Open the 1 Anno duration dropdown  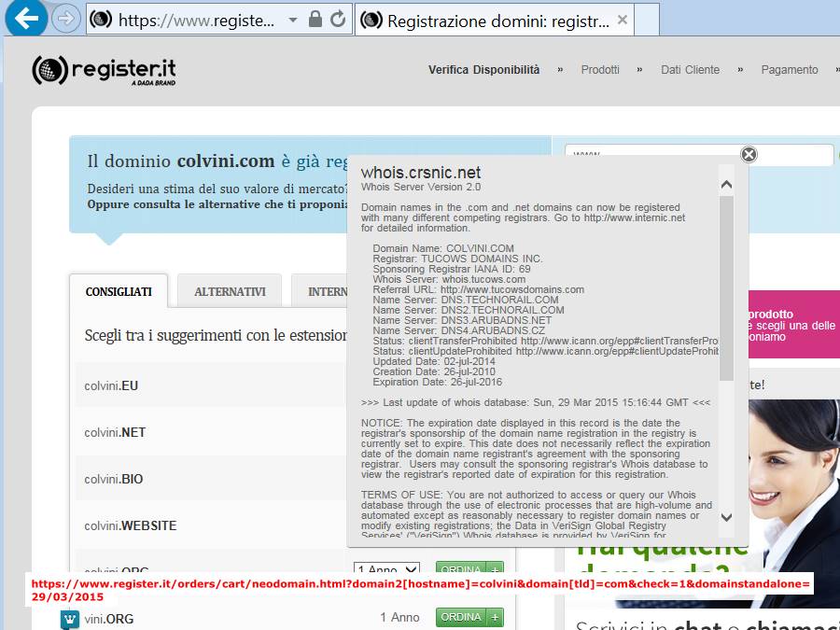coord(386,569)
